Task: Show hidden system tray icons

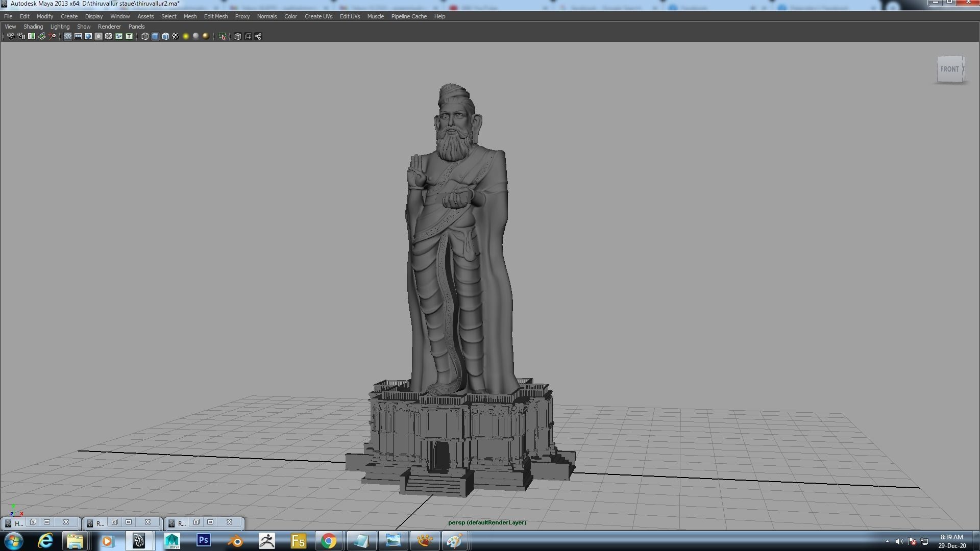Action: [887, 541]
